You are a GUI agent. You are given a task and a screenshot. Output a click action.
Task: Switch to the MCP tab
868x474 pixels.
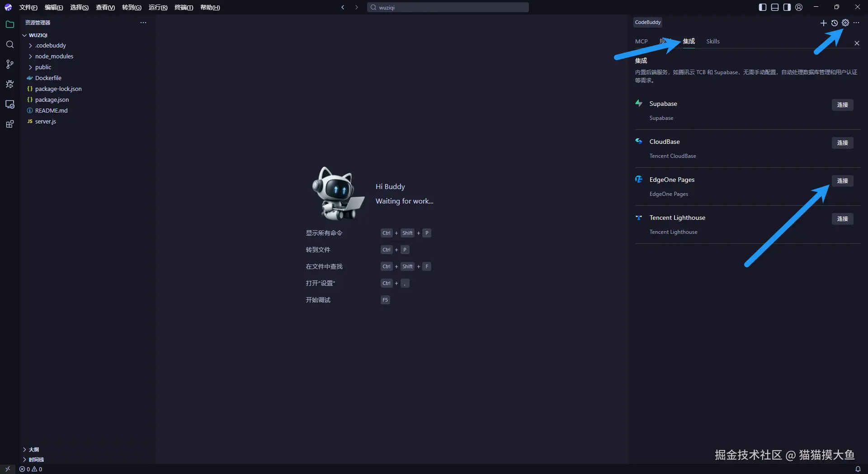click(x=641, y=41)
